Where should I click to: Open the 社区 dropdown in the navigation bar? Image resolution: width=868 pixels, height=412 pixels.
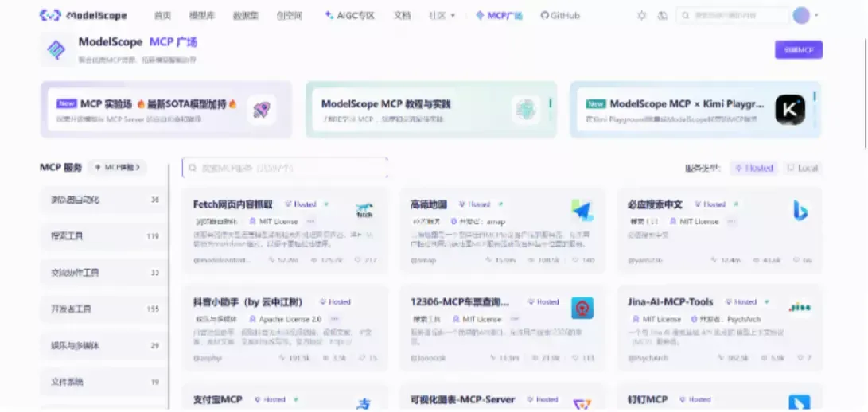[442, 15]
